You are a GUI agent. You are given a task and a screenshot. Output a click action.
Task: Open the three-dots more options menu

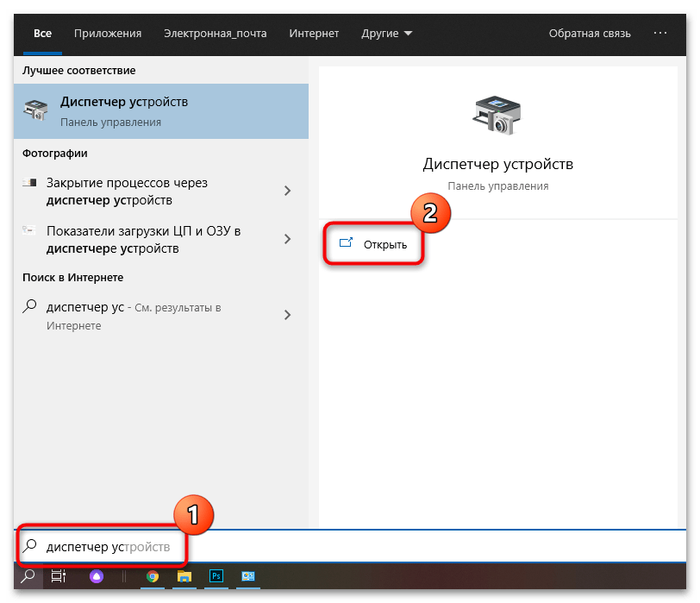pos(660,34)
